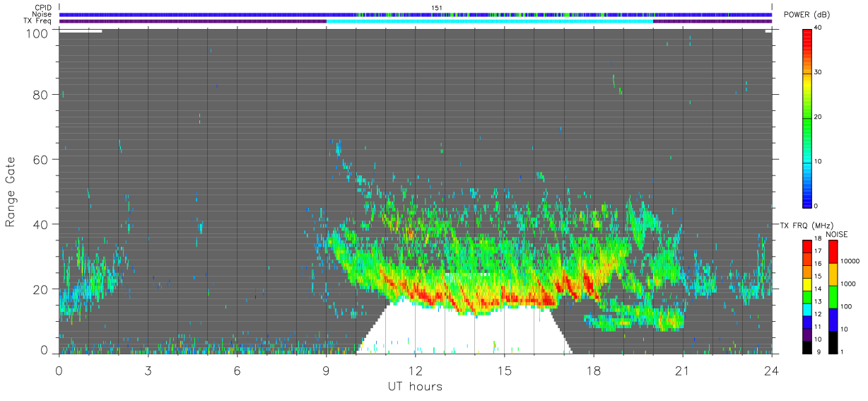Screen dimensions: 868x401
Task: Click the 40 tick on Range Gate axis
Action: click(41, 225)
